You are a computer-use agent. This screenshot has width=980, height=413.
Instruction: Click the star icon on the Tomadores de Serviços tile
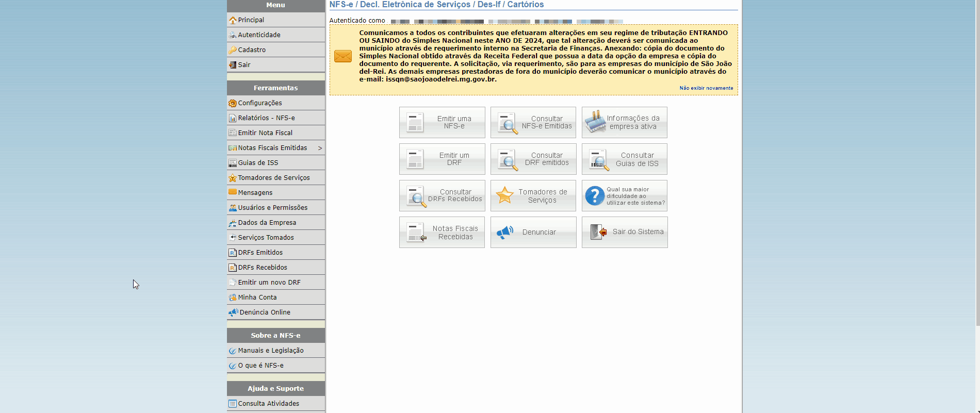click(504, 195)
